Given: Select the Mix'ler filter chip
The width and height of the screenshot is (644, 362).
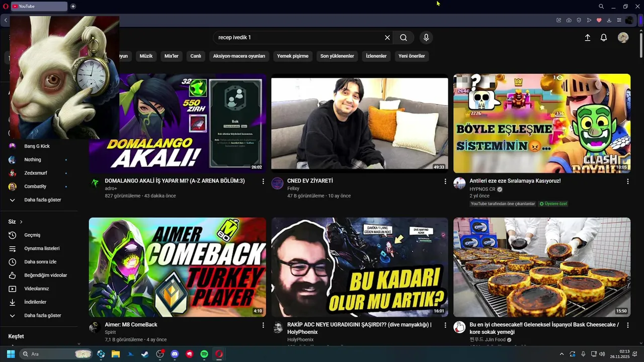Looking at the screenshot, I should 172,56.
